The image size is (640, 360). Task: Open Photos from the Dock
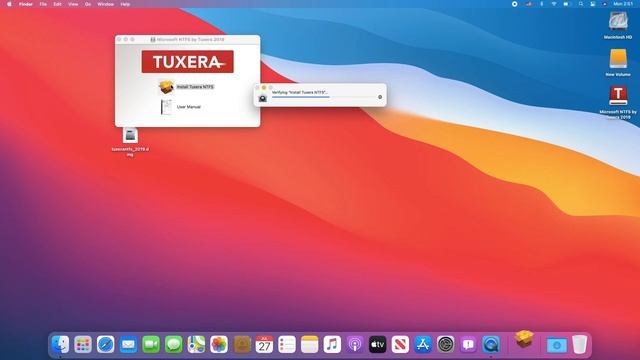coord(219,344)
